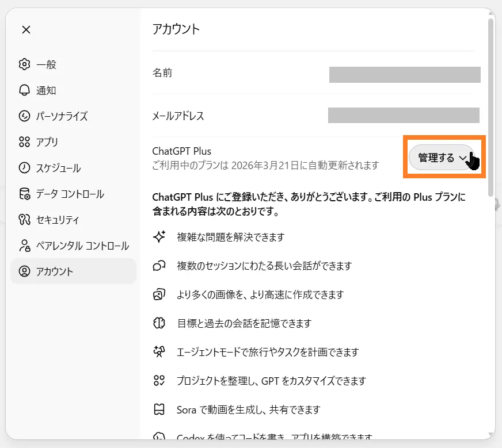Click the アプリ grid icon
Image resolution: width=502 pixels, height=448 pixels.
(24, 142)
